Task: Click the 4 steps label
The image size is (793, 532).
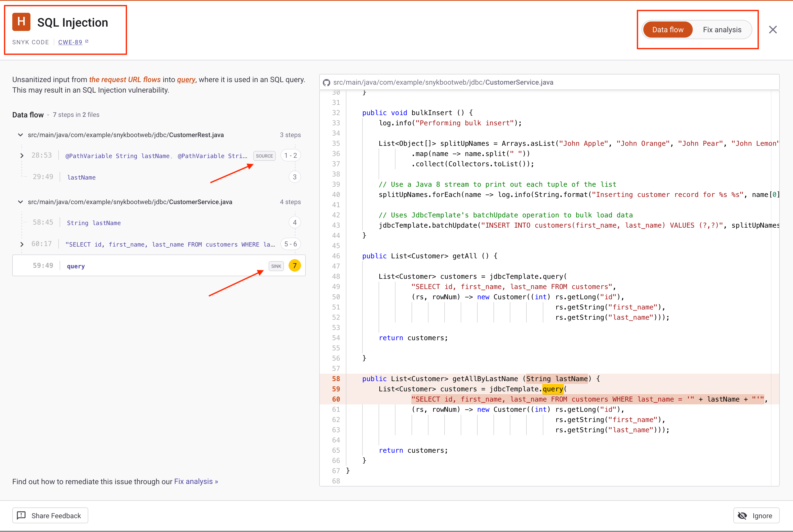Action: pyautogui.click(x=290, y=202)
